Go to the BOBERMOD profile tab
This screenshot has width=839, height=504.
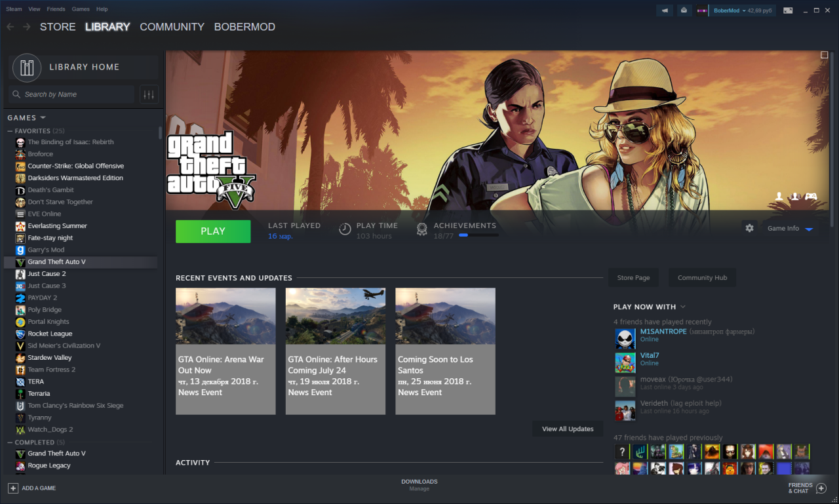pyautogui.click(x=244, y=27)
